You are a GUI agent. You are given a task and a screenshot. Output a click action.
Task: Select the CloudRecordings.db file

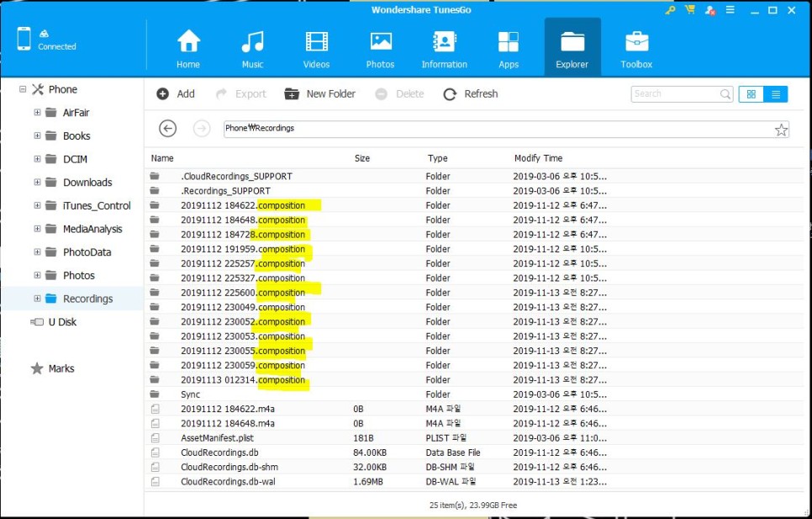pyautogui.click(x=473, y=453)
